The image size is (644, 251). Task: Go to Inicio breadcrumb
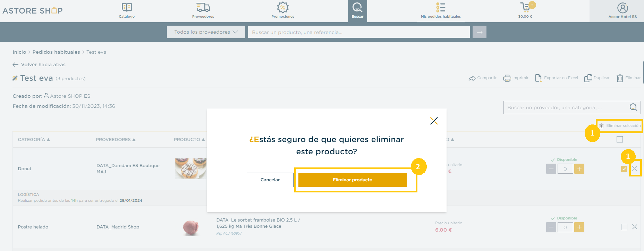click(x=19, y=52)
